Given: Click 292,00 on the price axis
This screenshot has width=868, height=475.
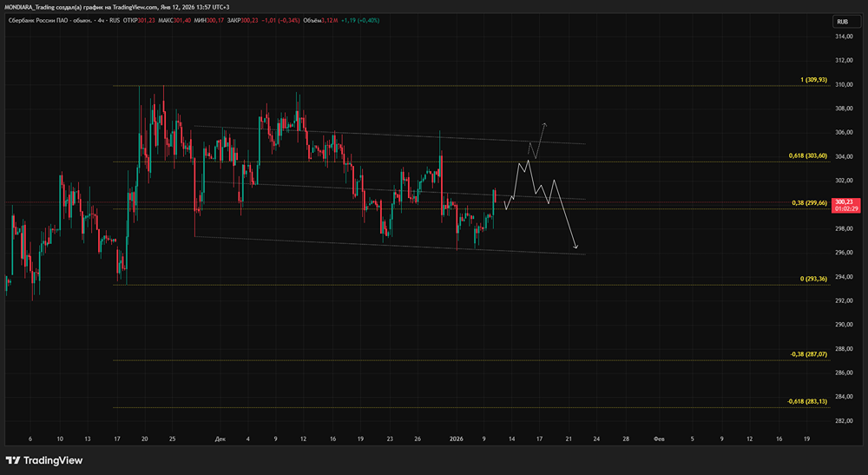Looking at the screenshot, I should pyautogui.click(x=844, y=300).
